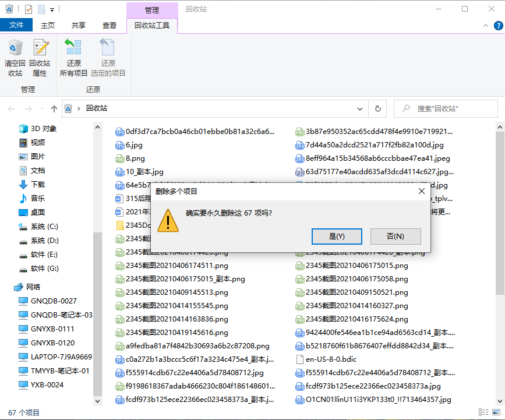
Task: Select network computer LAPTOP-7J9A9669
Action: [55, 357]
